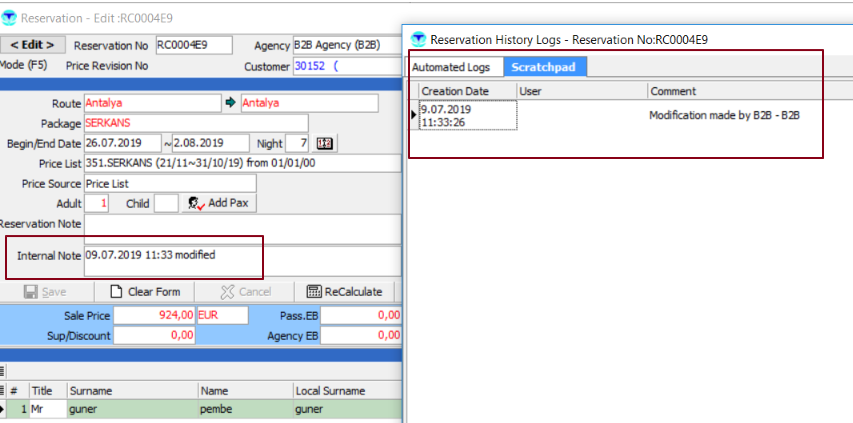Select passenger row with surname guner
This screenshot has height=423, width=853.
130,409
